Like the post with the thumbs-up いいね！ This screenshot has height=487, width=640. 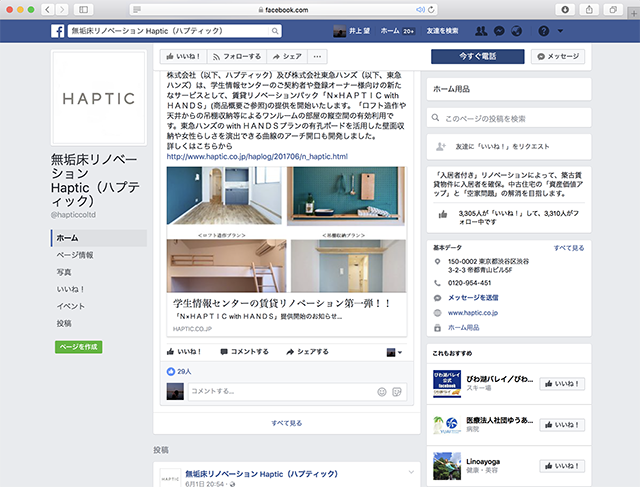(x=184, y=352)
